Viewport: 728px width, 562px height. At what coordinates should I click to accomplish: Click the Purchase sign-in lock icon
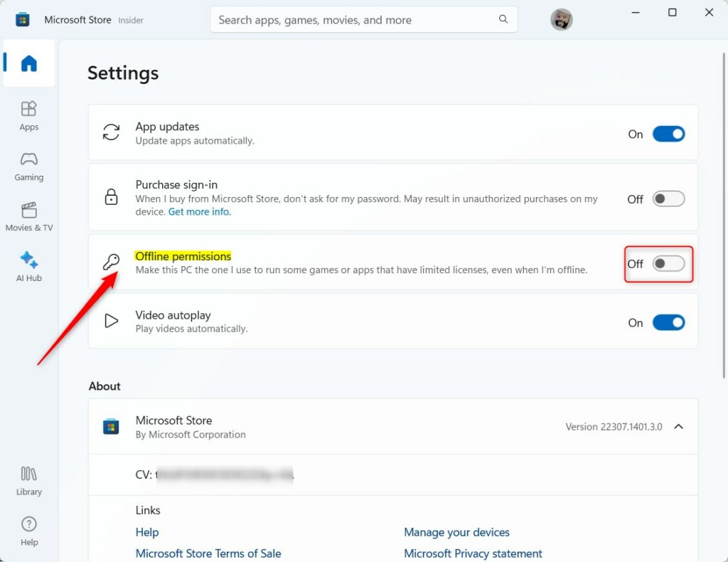pyautogui.click(x=111, y=197)
